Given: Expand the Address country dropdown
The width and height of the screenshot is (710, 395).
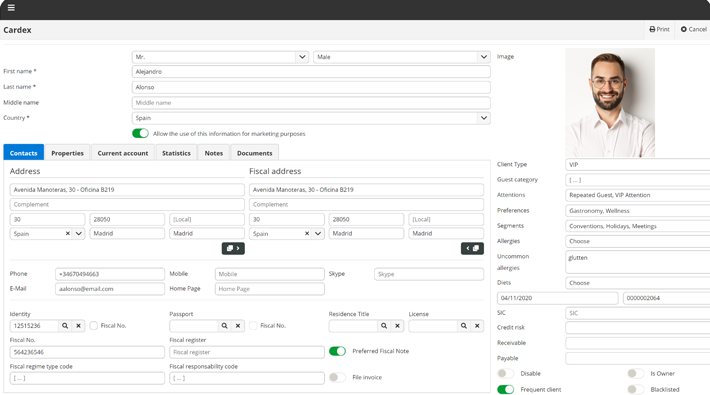Looking at the screenshot, I should (79, 233).
